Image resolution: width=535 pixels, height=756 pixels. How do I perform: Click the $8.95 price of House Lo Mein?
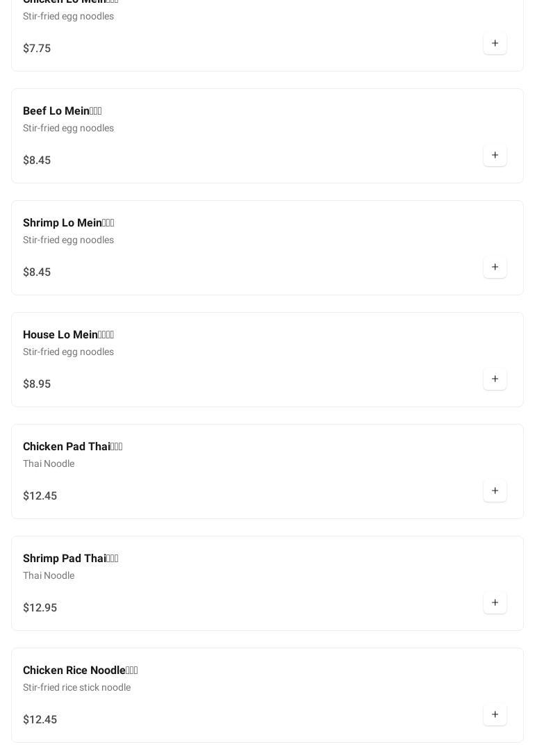coord(37,384)
